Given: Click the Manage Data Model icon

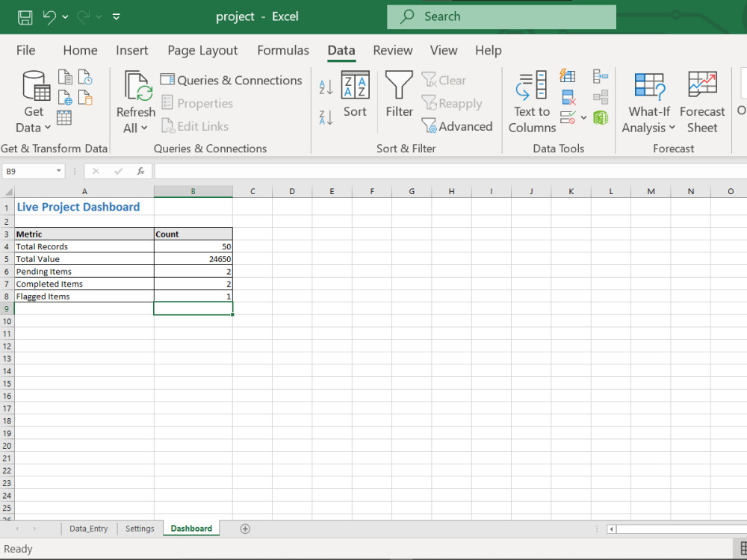Looking at the screenshot, I should 601,117.
